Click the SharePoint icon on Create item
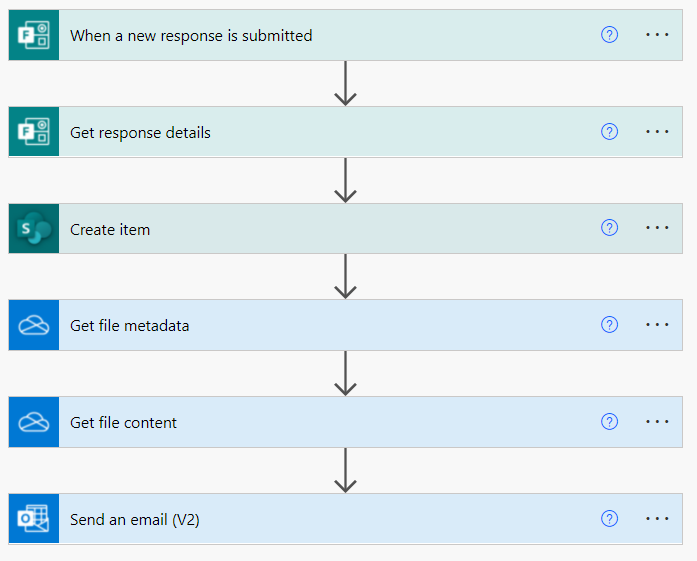 point(34,229)
